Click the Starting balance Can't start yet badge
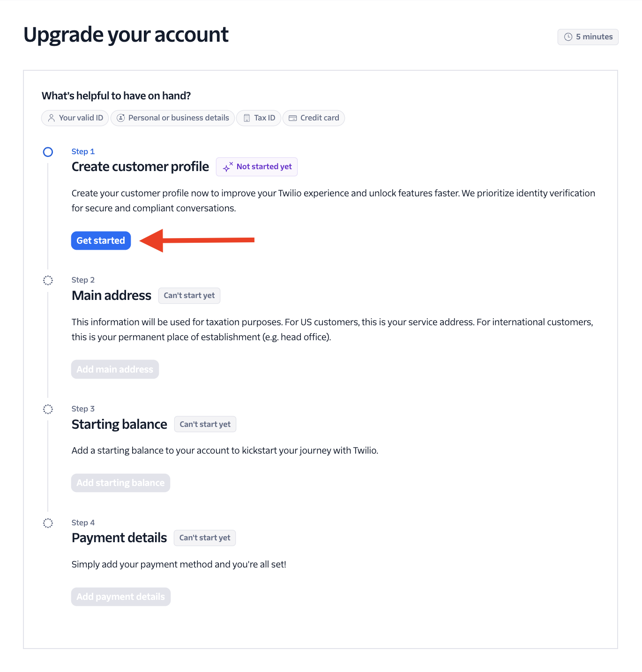This screenshot has height=672, width=642. (205, 424)
